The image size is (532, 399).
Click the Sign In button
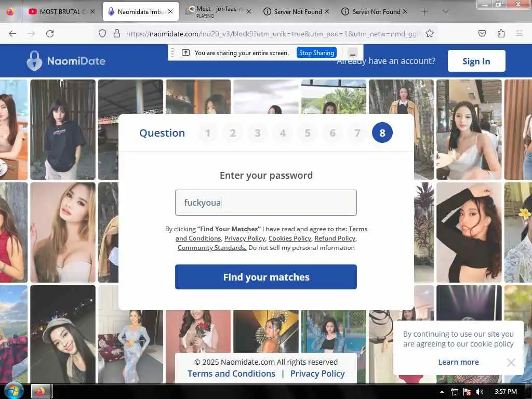click(x=476, y=61)
